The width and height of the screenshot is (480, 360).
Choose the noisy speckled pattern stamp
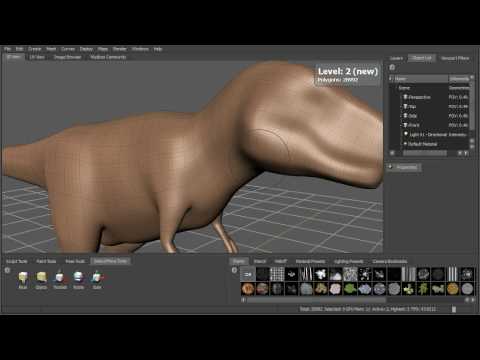point(350,274)
